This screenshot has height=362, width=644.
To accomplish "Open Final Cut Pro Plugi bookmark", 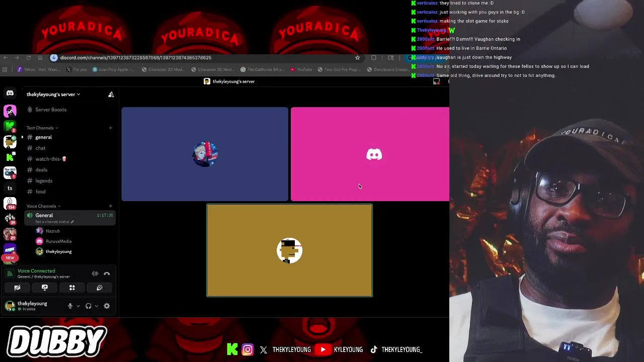I will (x=340, y=69).
